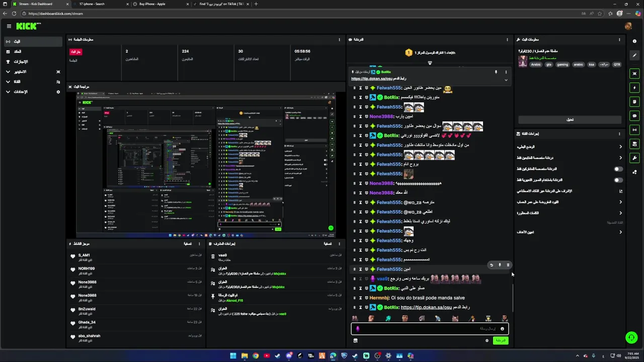644x362 pixels.
Task: Open filter on moderator actions panel
Action: (x=327, y=244)
